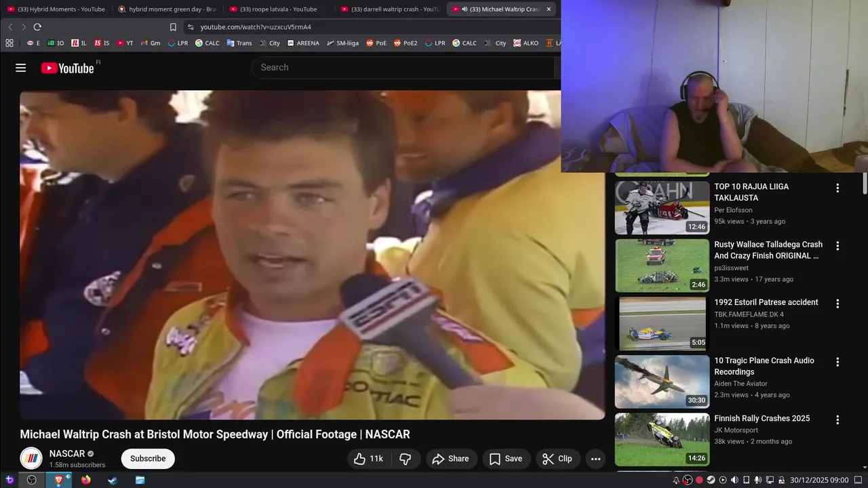Open the microphone control in system tray
The image size is (868, 488).
pos(758,480)
